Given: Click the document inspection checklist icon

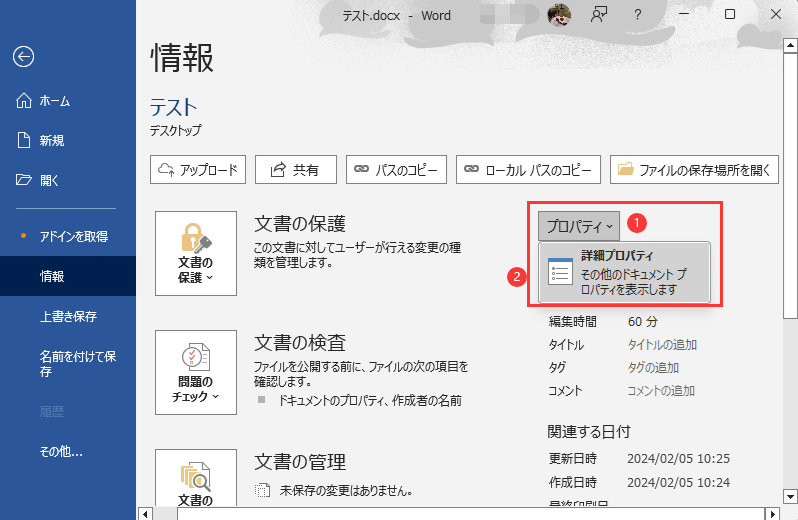Looking at the screenshot, I should pyautogui.click(x=196, y=357).
